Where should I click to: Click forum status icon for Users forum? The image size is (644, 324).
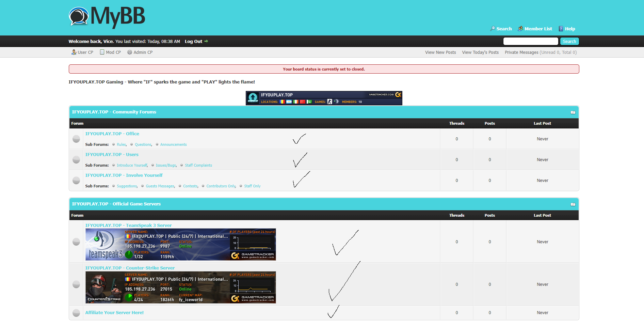[x=76, y=160]
